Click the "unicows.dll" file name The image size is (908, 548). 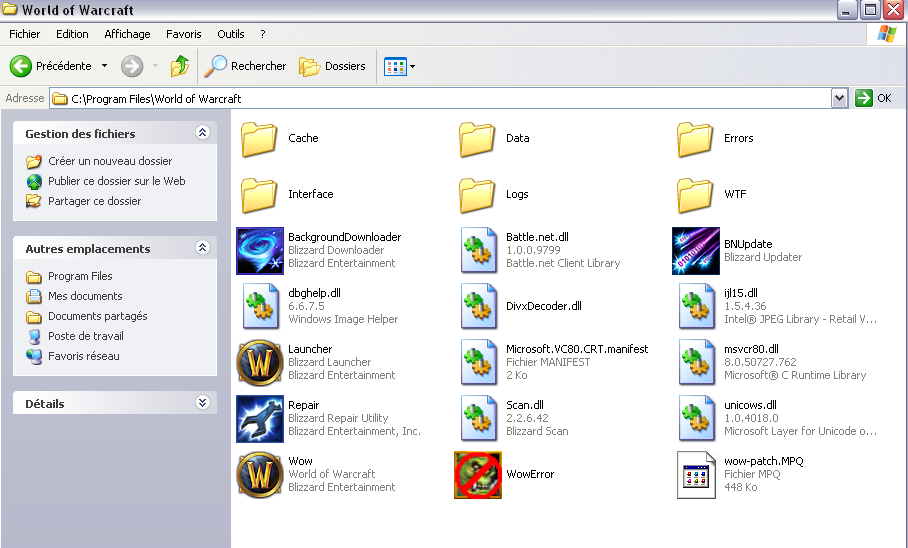pyautogui.click(x=750, y=405)
